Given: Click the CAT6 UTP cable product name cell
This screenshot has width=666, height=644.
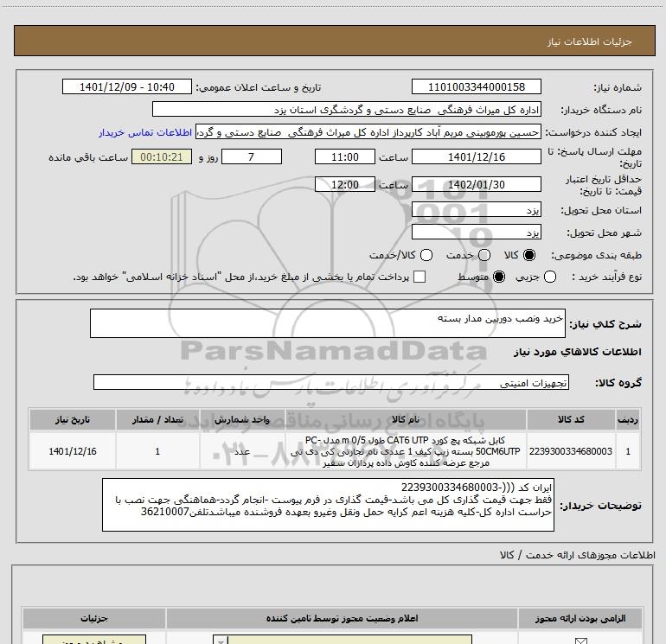Looking at the screenshot, I should [x=406, y=451].
